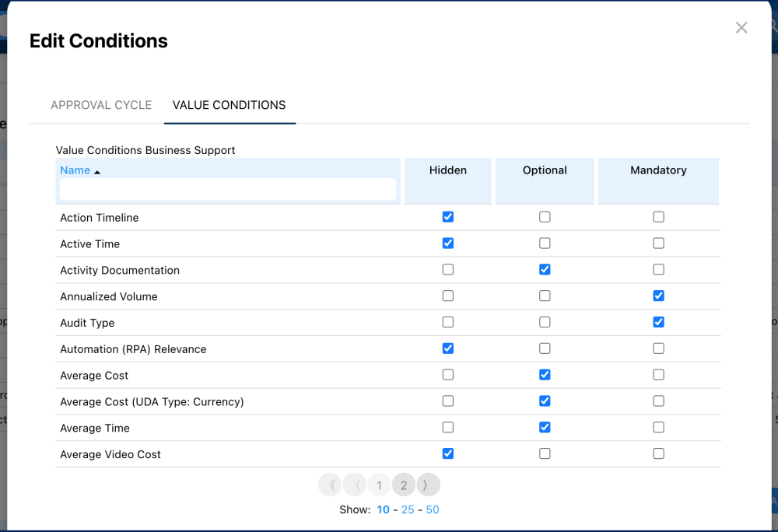Enable Optional for Active Time
Screen dimensions: 778x532
coord(545,243)
